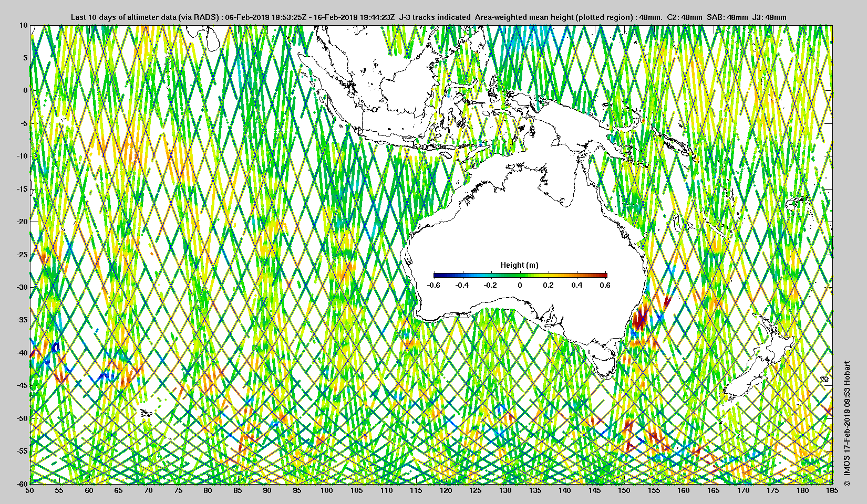Click longitude axis label '120'
Image resolution: width=867 pixels, height=504 pixels.
click(x=446, y=491)
